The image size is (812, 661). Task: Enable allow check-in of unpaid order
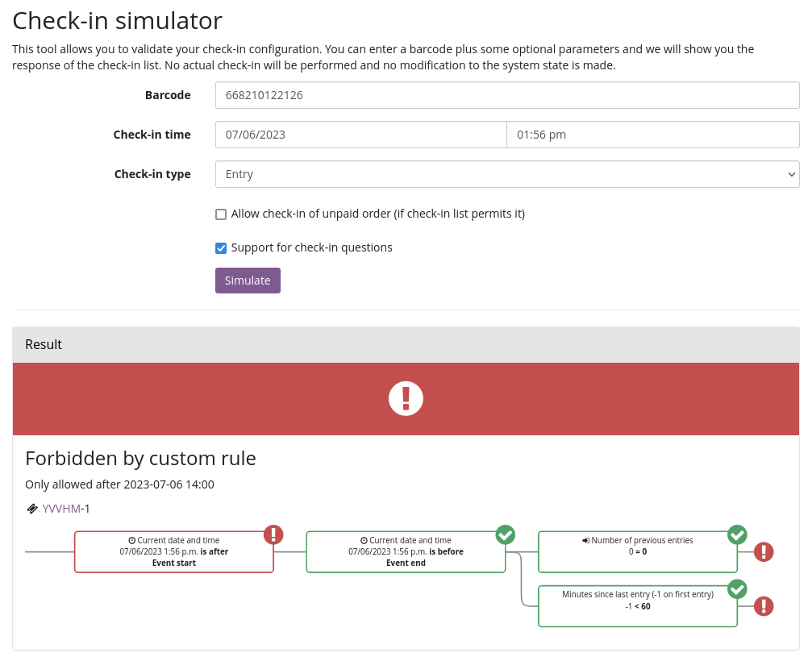click(221, 214)
